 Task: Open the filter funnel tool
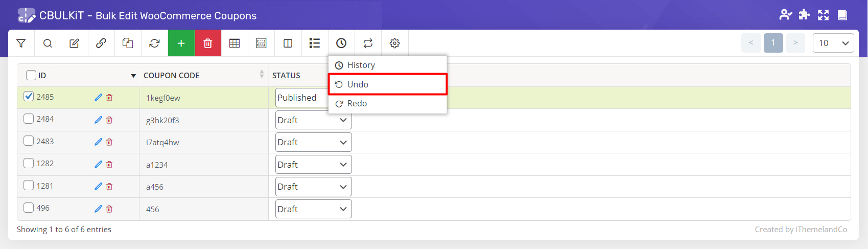pos(21,43)
